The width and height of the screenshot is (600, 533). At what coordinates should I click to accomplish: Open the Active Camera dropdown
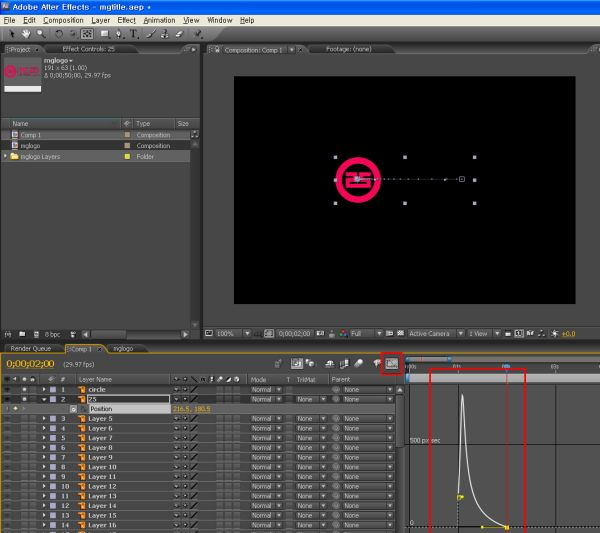click(436, 334)
